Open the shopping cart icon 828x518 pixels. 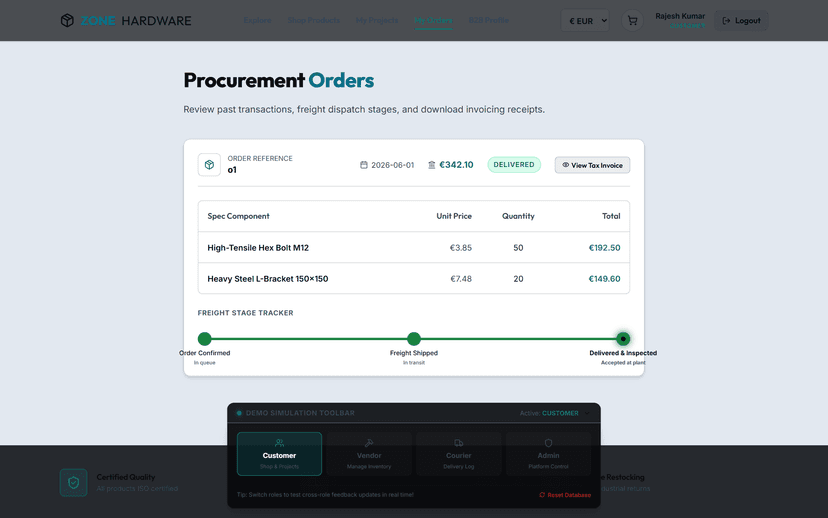[x=632, y=21]
